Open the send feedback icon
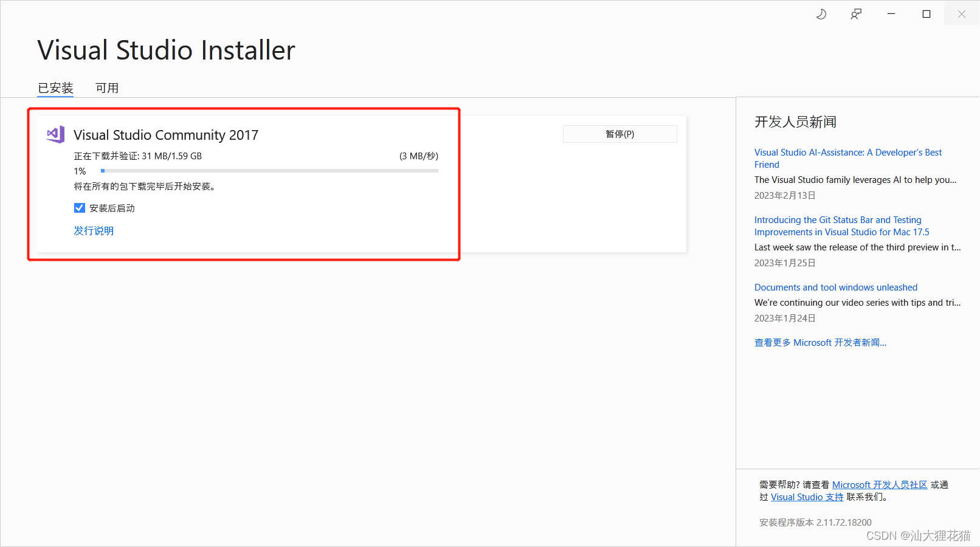The image size is (980, 547). [855, 13]
